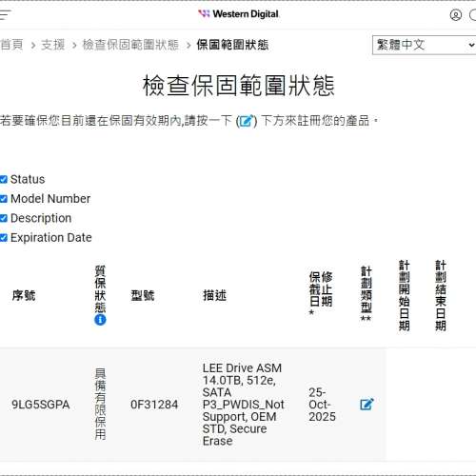Open the user account profile icon
The image size is (476, 476).
[456, 15]
